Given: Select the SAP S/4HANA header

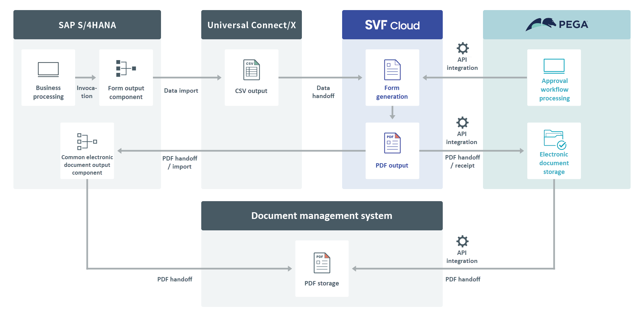Looking at the screenshot, I should [87, 25].
